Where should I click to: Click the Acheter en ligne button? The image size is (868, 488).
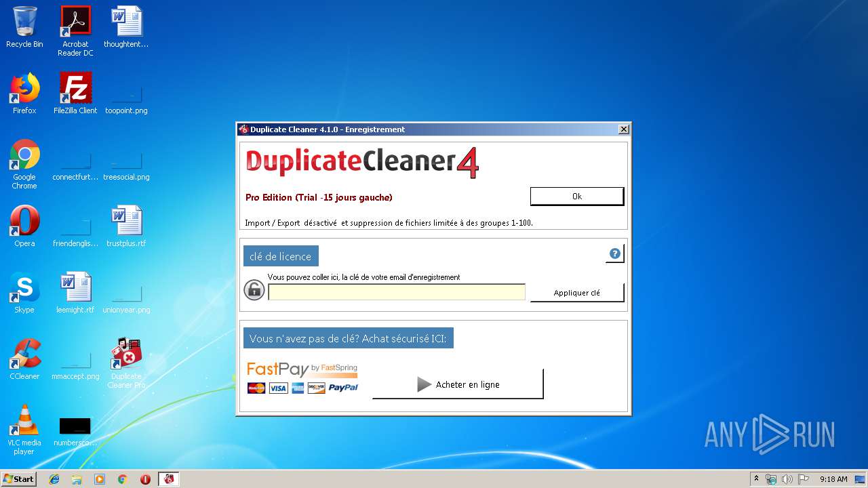click(458, 384)
